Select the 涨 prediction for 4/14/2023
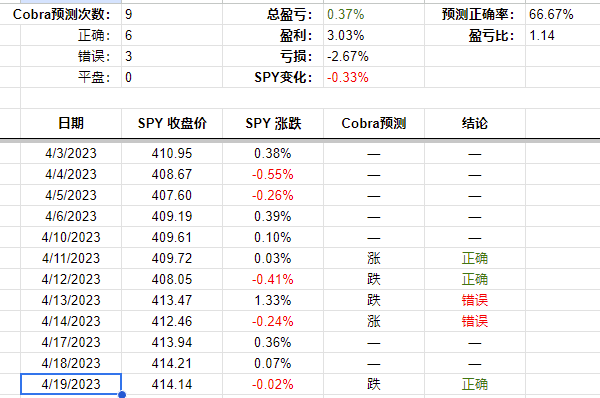The height and width of the screenshot is (398, 600). (374, 321)
